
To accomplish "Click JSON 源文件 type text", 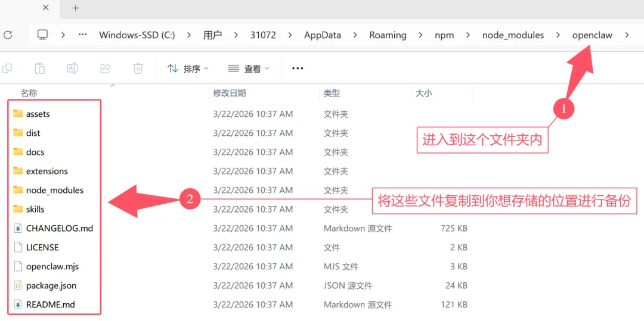I will coord(348,285).
